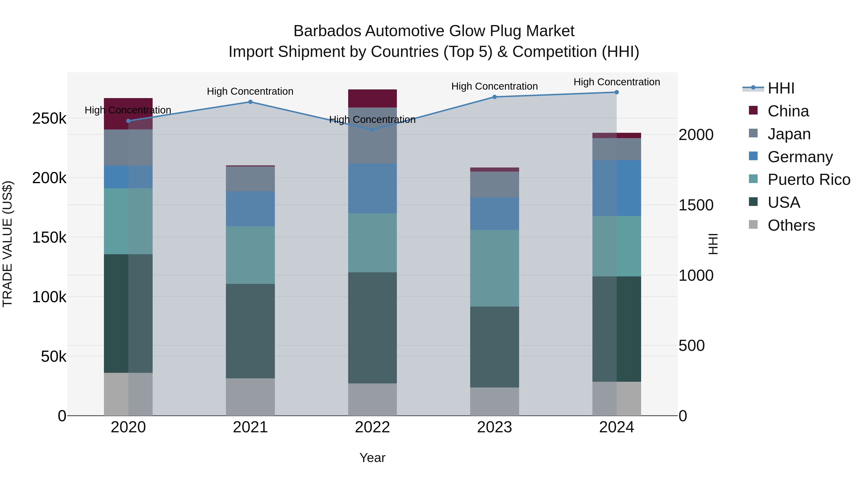Click the 2000 HHI axis tick label
The image size is (868, 488).
[696, 135]
